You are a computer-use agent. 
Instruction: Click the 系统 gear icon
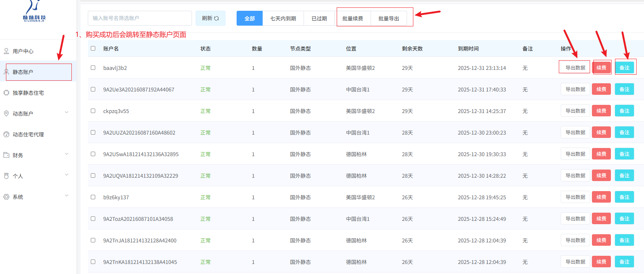pyautogui.click(x=6, y=197)
